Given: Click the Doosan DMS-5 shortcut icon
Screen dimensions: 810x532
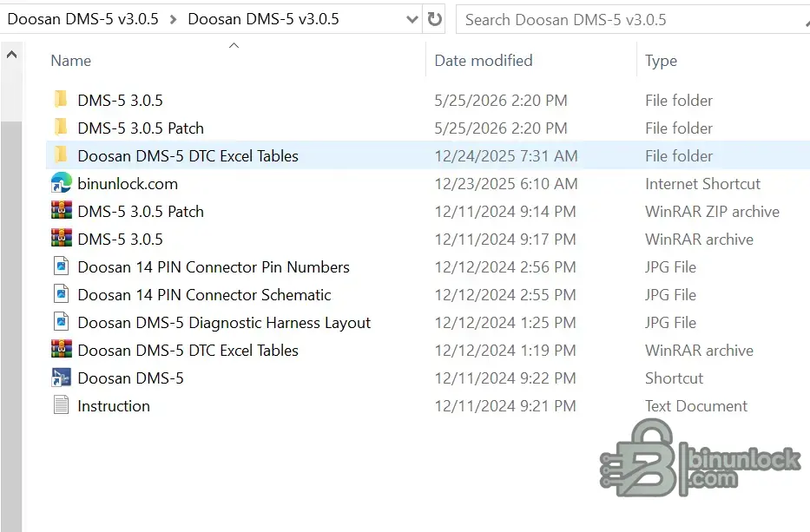Looking at the screenshot, I should pos(61,378).
